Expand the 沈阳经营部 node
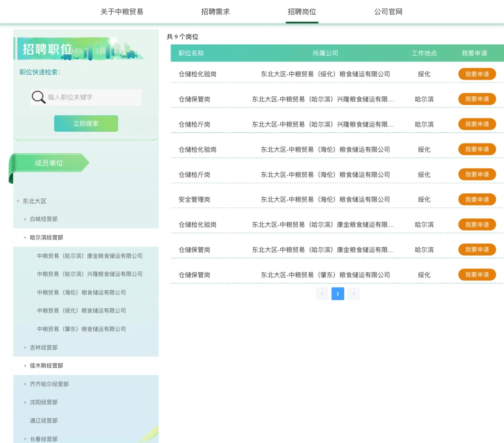The height and width of the screenshot is (443, 504). point(25,402)
